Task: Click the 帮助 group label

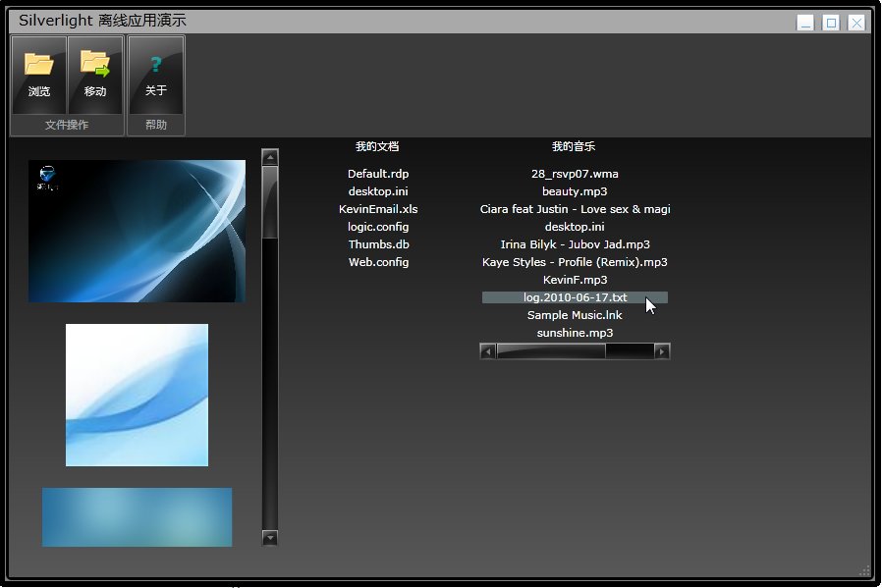Action: click(x=156, y=125)
